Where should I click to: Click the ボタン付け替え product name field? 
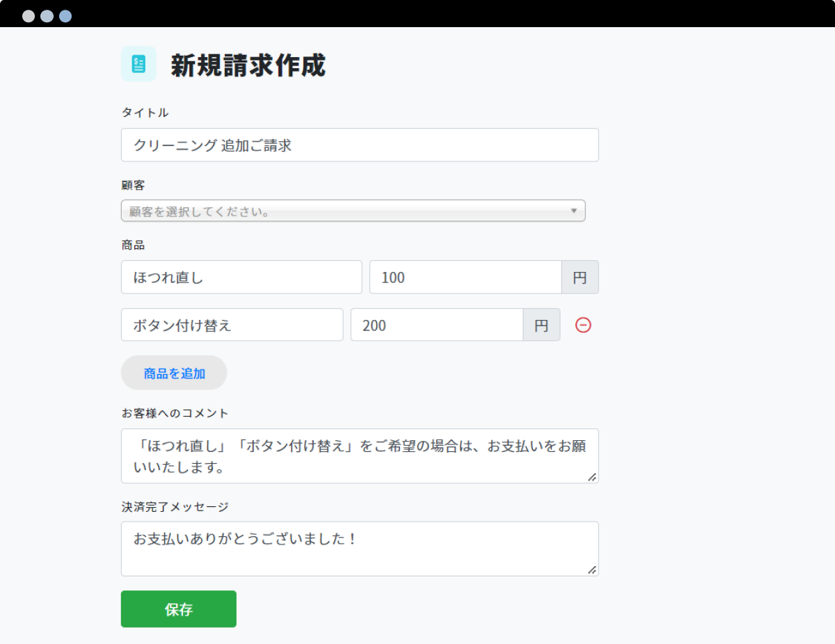click(x=232, y=325)
